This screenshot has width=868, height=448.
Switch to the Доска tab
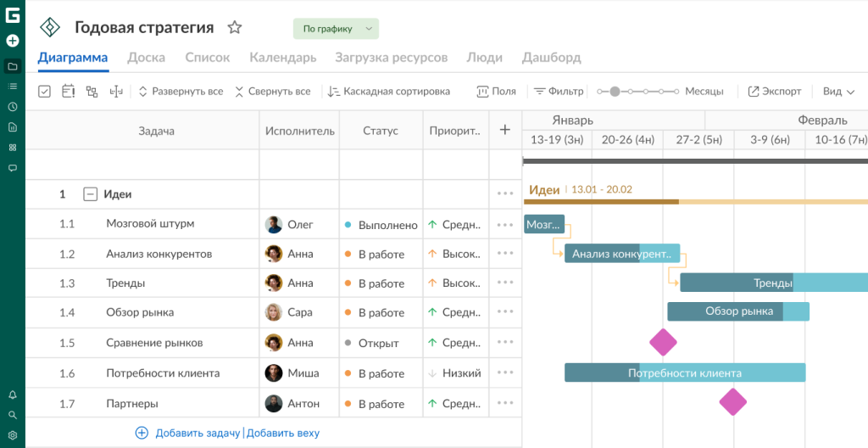click(x=146, y=58)
